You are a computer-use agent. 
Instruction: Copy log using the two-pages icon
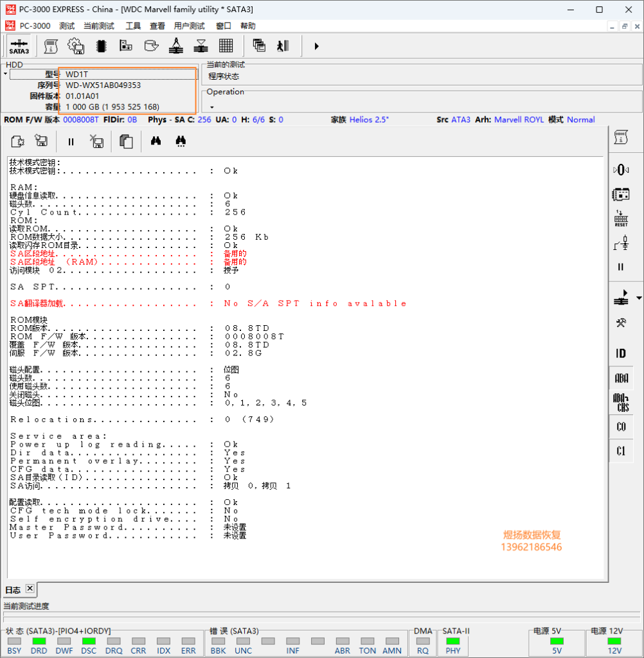click(126, 141)
